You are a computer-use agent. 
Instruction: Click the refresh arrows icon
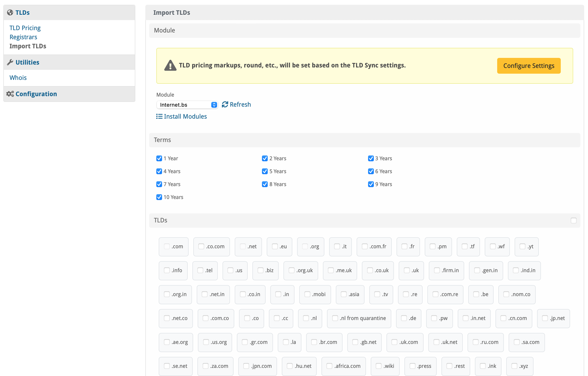tap(225, 105)
